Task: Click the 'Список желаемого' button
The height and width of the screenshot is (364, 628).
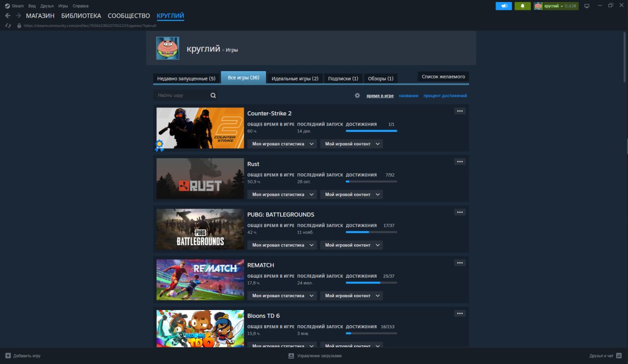Action: pyautogui.click(x=443, y=77)
